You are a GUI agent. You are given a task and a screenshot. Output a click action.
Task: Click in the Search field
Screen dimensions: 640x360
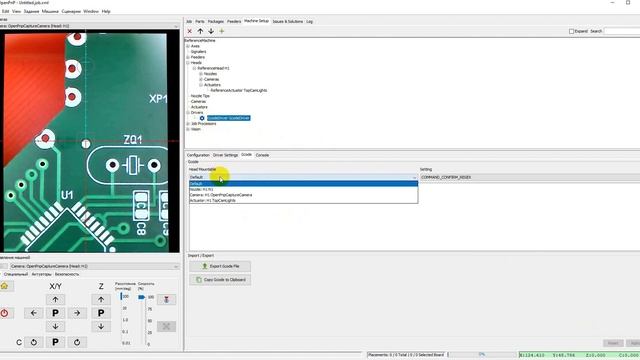[x=622, y=31]
